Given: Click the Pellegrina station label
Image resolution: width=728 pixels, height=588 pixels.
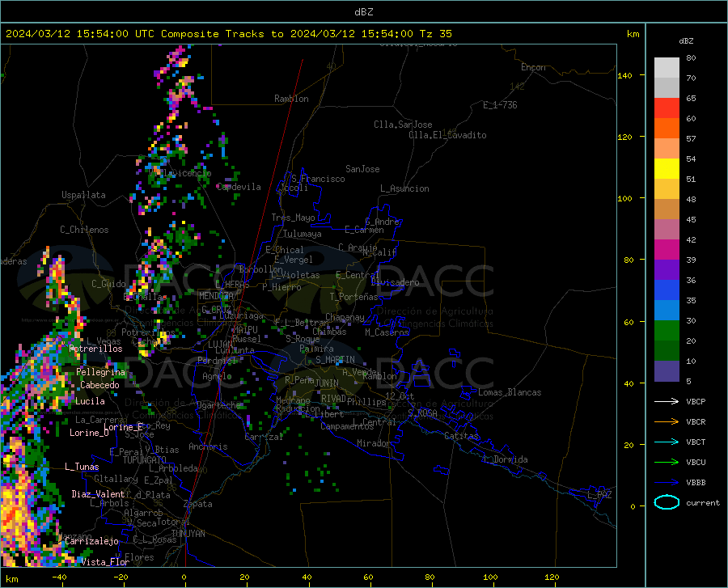Looking at the screenshot, I should 101,372.
